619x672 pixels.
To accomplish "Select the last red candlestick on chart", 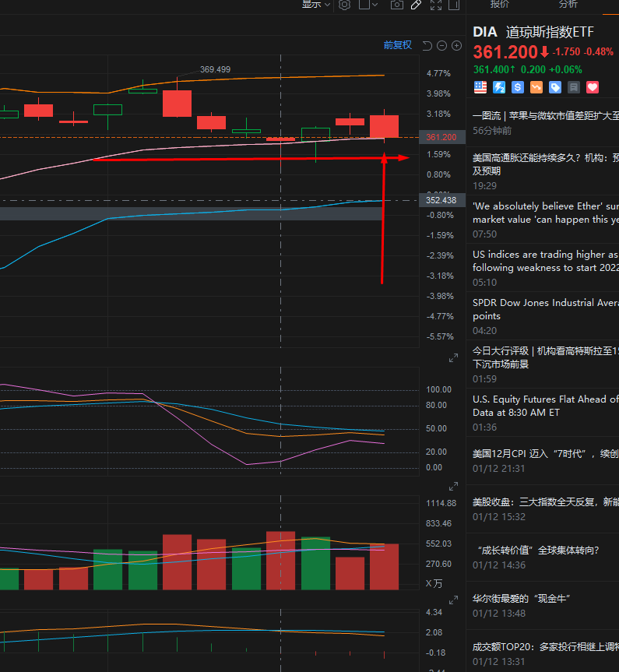I will 384,126.
